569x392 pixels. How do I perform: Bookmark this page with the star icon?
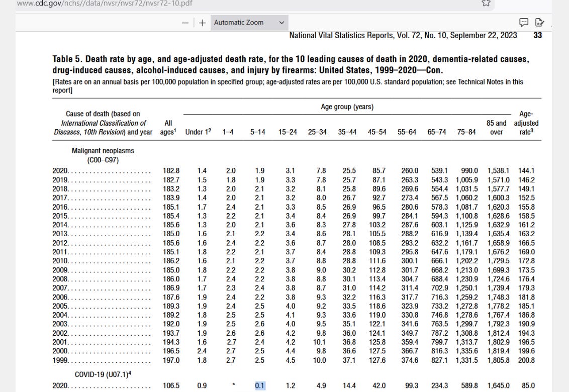point(486,3)
